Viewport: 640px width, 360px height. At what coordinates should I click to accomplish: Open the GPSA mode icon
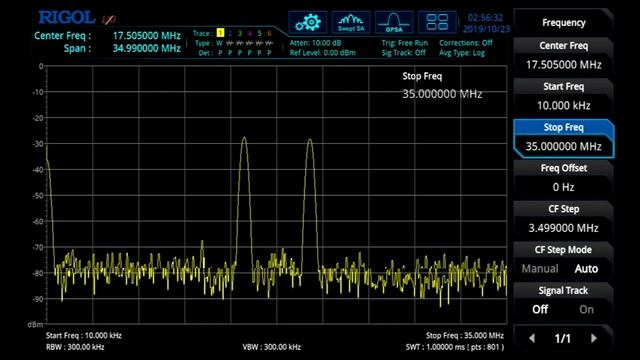(x=394, y=22)
